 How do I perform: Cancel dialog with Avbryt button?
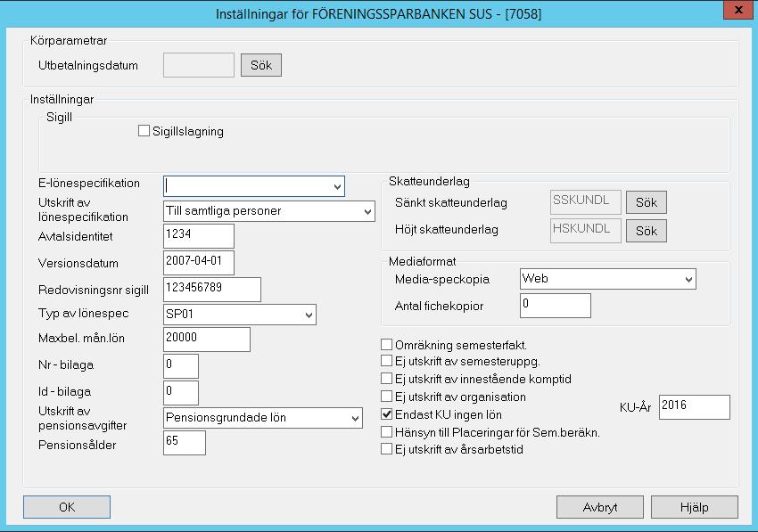tap(600, 507)
